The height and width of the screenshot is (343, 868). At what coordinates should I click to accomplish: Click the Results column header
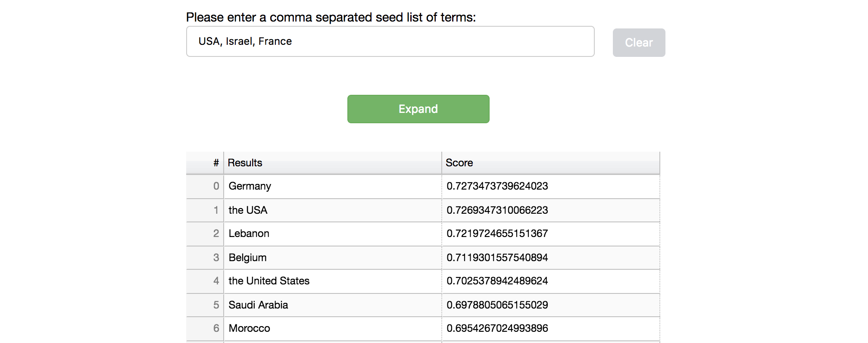coord(245,163)
